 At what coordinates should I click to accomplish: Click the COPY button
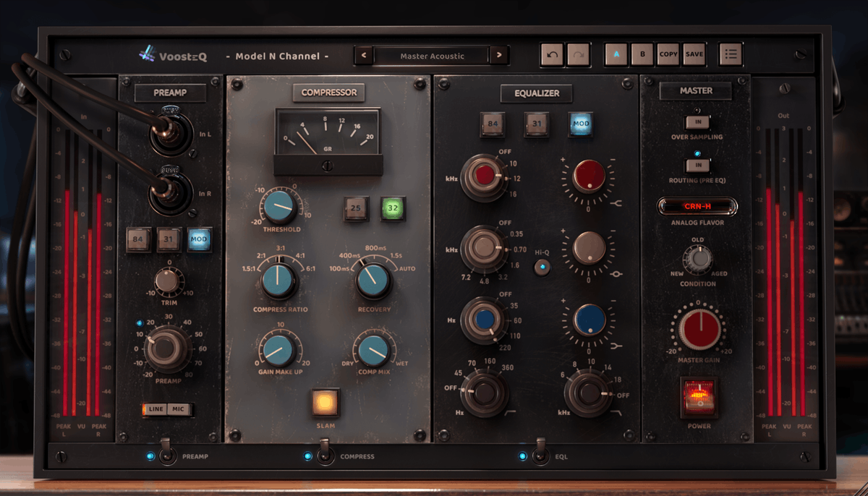point(668,54)
